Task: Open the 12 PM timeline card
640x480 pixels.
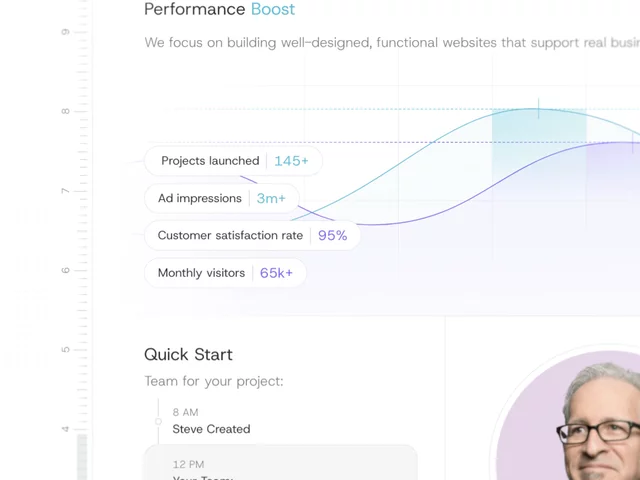Action: (x=281, y=462)
